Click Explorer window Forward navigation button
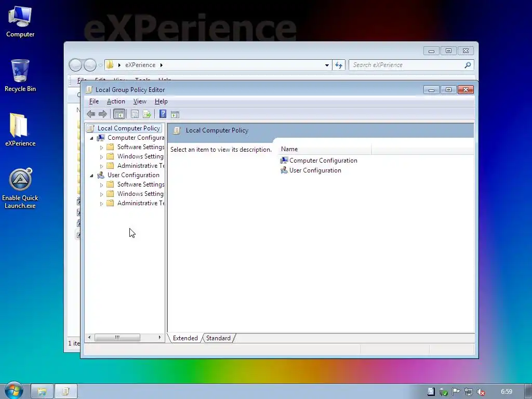The width and height of the screenshot is (532, 399). (90, 65)
